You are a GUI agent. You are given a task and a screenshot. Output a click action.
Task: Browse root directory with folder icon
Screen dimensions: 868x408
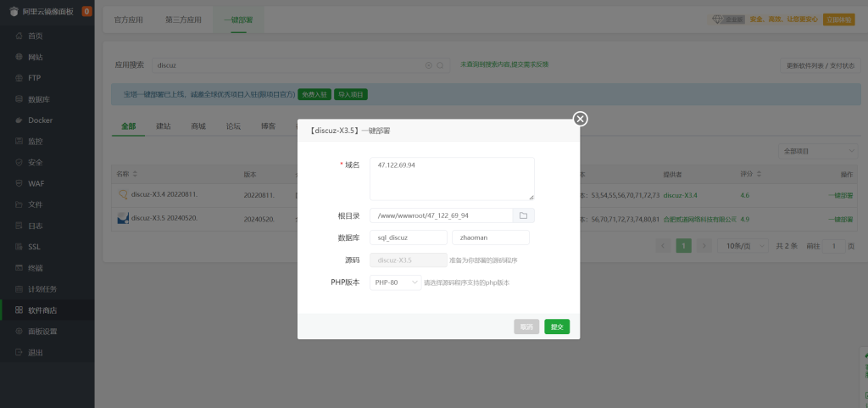[x=523, y=215]
